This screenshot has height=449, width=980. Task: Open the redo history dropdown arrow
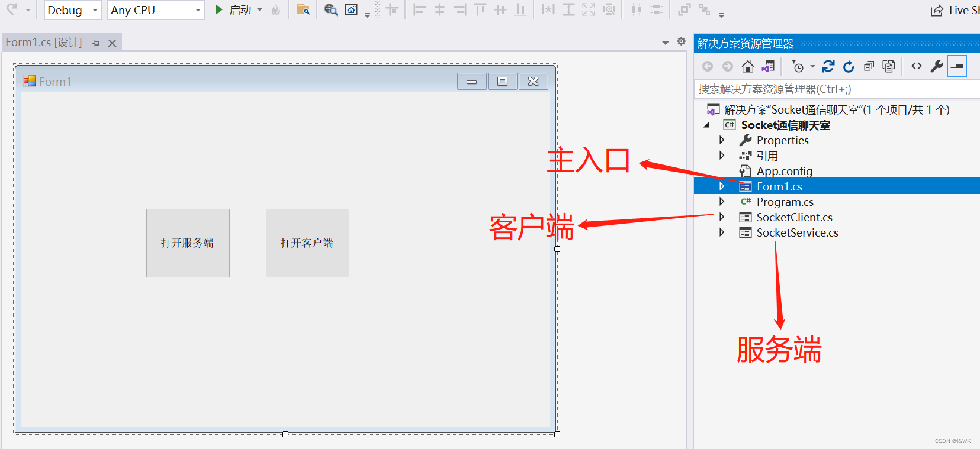tap(28, 10)
